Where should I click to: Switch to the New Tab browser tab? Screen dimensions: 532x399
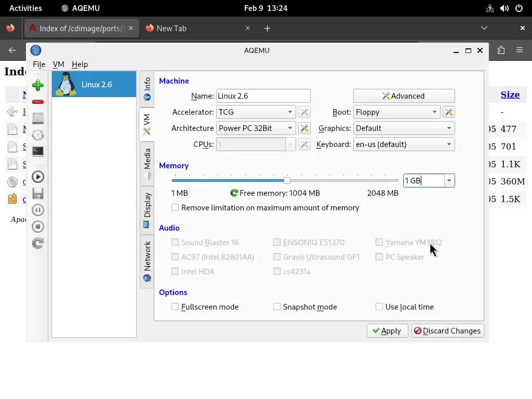point(198,28)
